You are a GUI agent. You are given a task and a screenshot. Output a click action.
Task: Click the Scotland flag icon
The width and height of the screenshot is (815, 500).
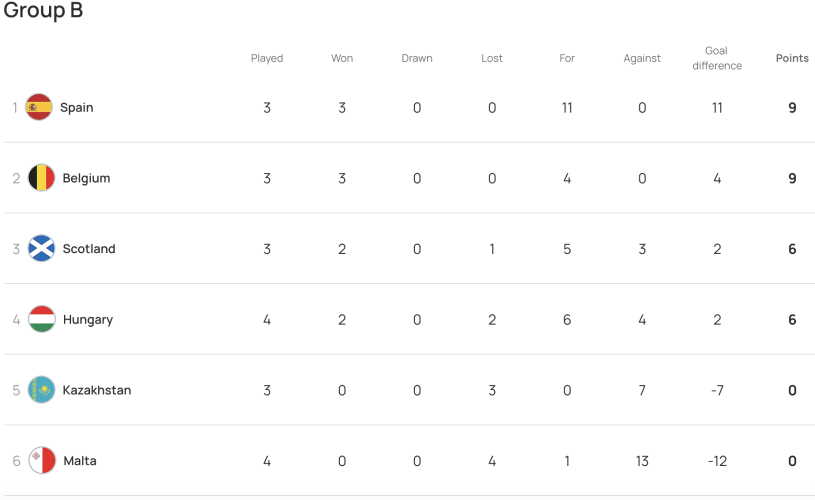(x=42, y=248)
